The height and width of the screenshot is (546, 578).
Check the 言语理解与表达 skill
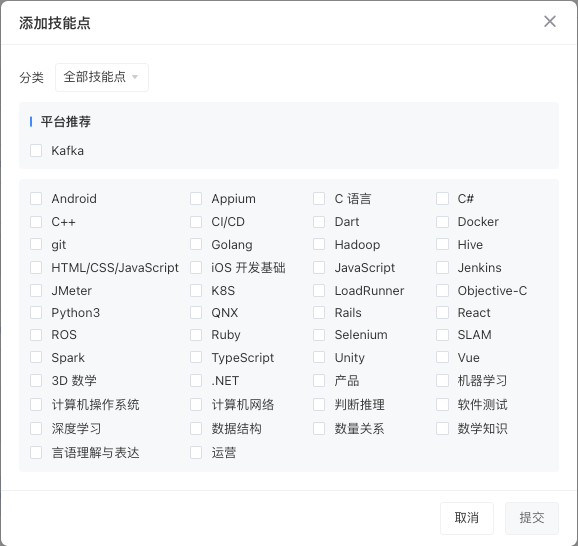click(x=36, y=452)
